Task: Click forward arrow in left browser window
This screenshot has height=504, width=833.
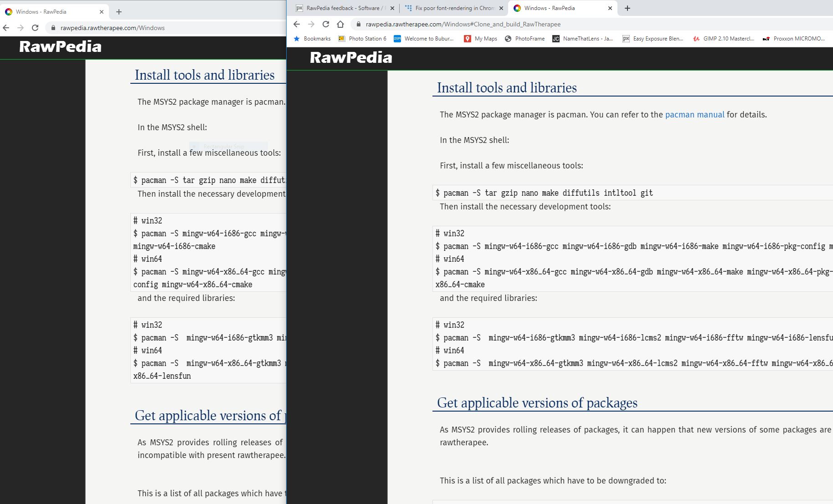Action: click(x=21, y=28)
